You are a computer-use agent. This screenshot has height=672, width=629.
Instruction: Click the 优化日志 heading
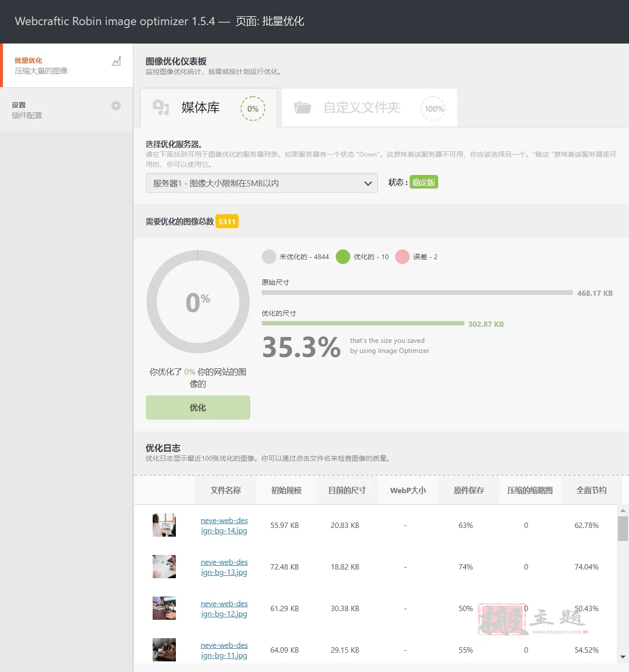click(x=163, y=448)
